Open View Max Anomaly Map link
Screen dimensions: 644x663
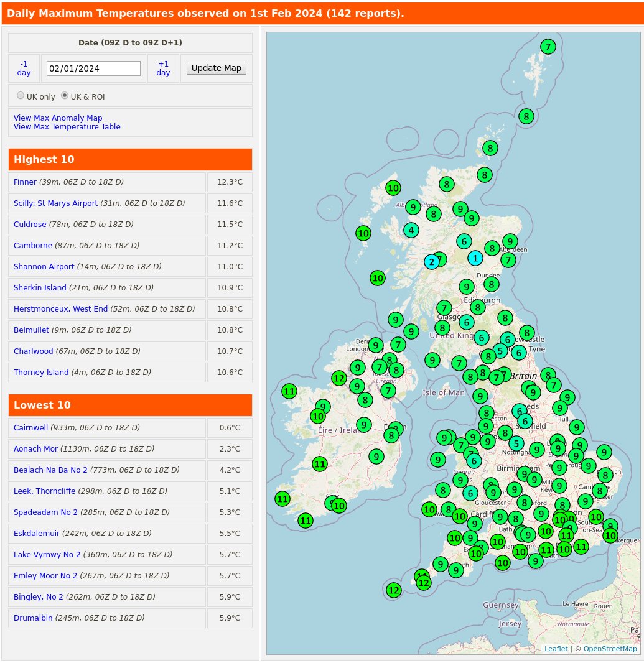58,118
